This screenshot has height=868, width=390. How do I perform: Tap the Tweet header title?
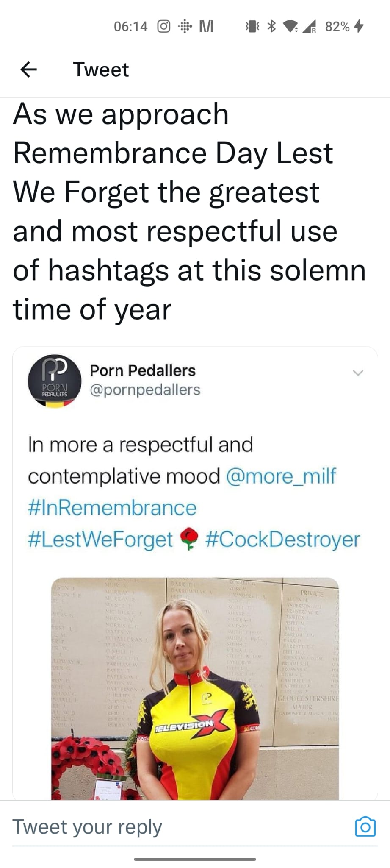coord(101,70)
